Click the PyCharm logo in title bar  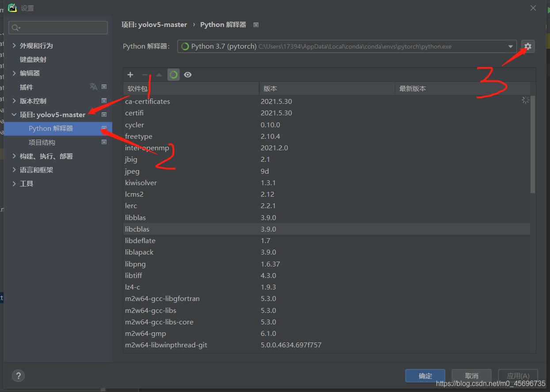tap(12, 8)
